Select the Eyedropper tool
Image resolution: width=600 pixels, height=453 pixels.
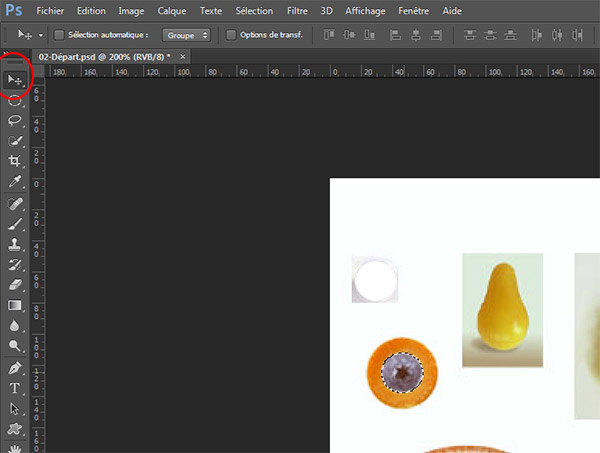(x=15, y=181)
